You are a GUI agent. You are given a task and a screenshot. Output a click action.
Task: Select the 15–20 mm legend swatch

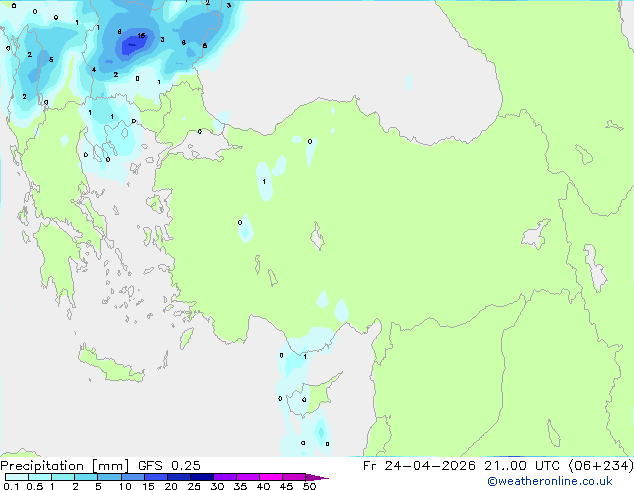(x=156, y=477)
